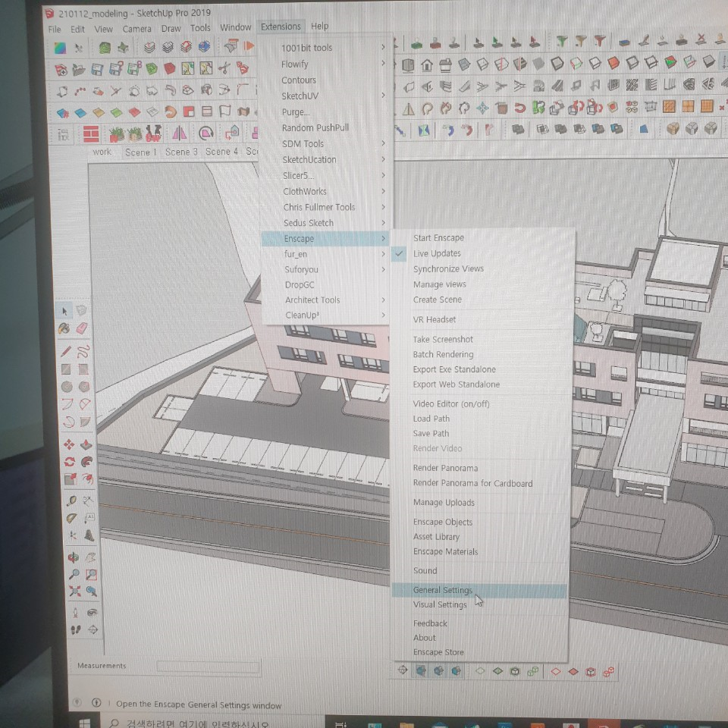Select the Push/Pull tool

86,445
